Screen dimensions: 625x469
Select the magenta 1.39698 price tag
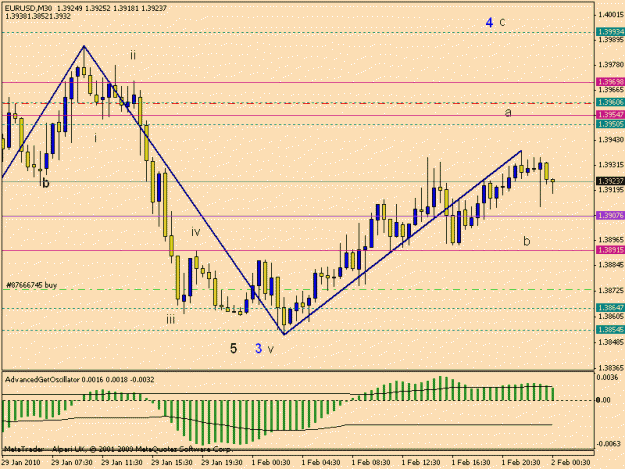(x=610, y=82)
